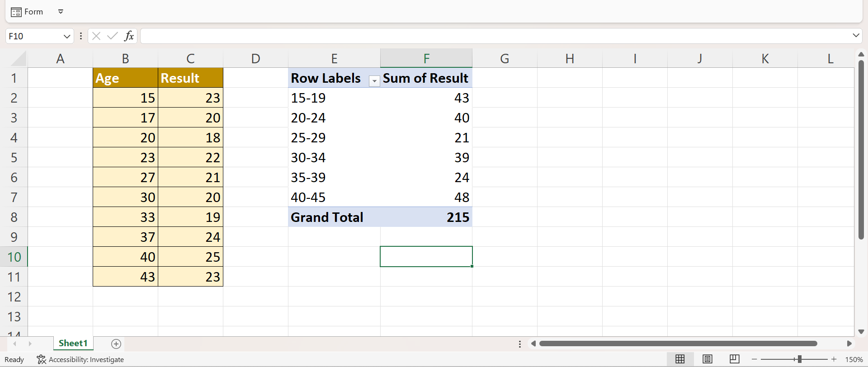Click the Select All corner triangle
Viewport: 868px width, 367px height.
click(x=19, y=59)
